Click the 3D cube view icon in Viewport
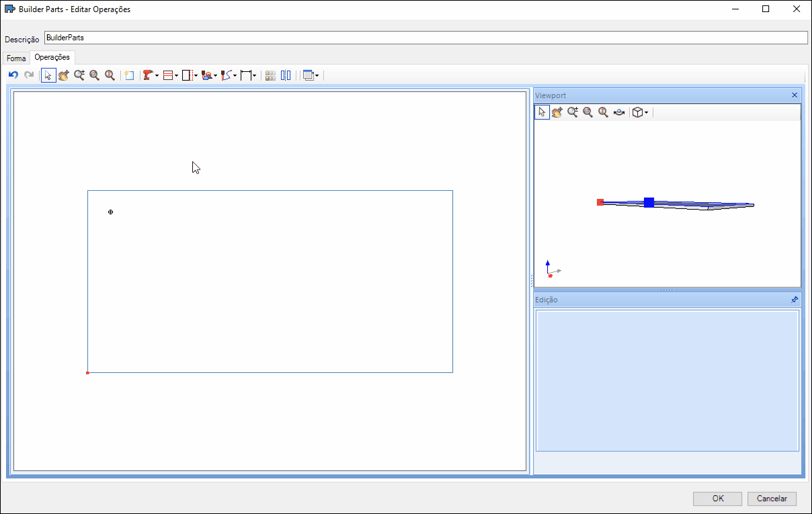 637,112
